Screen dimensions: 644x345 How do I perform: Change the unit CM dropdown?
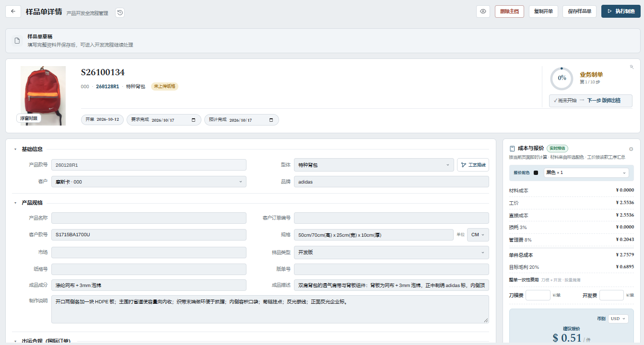(478, 235)
